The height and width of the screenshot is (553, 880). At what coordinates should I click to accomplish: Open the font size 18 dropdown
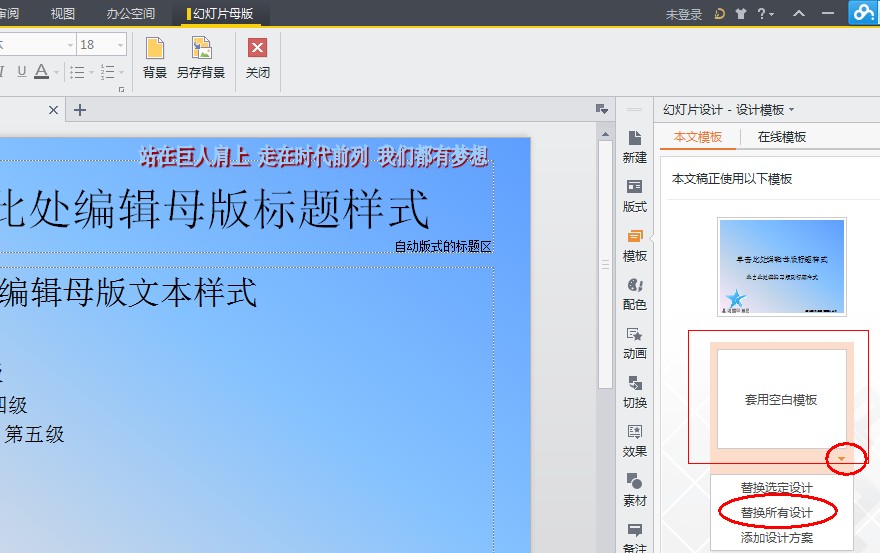point(121,45)
